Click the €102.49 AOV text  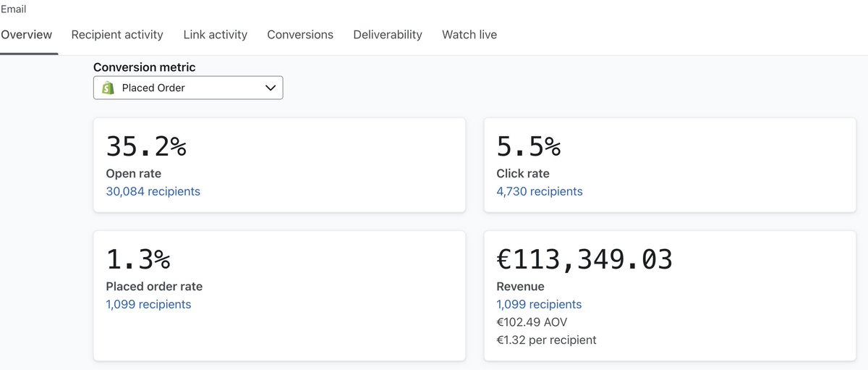point(532,322)
